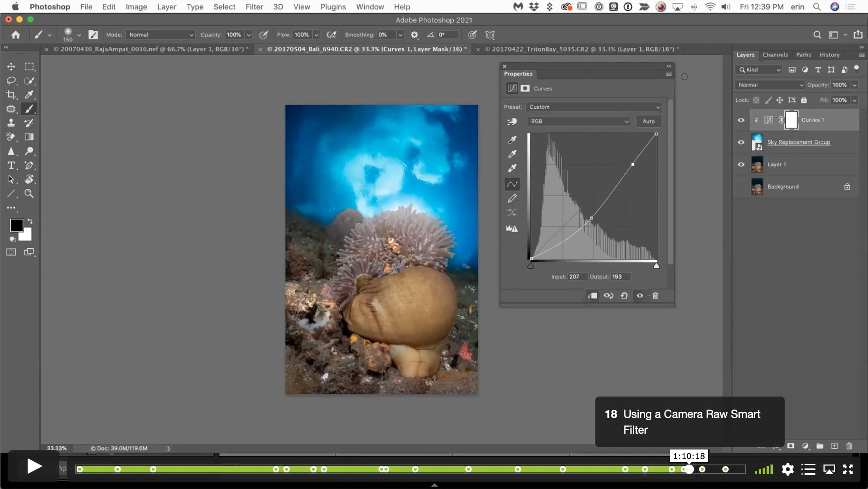Select the Zoom tool in toolbar
Image resolution: width=868 pixels, height=489 pixels.
click(x=29, y=193)
